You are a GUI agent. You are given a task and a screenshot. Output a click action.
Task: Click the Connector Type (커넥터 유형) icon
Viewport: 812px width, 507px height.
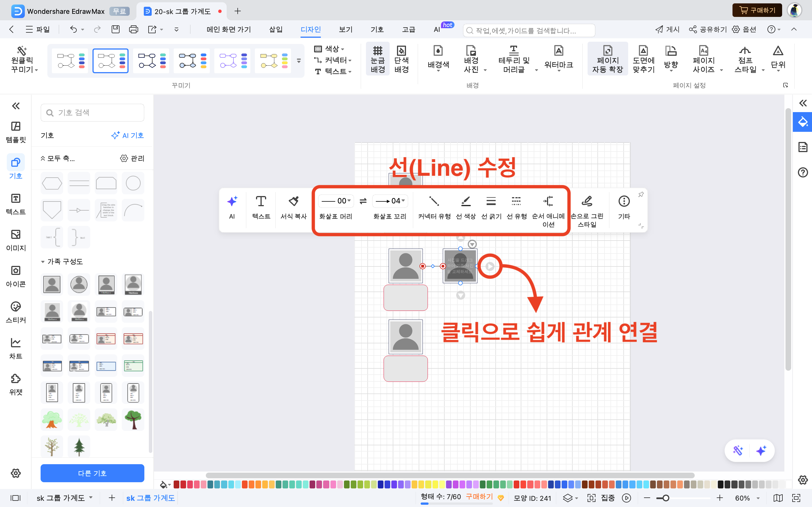[434, 201]
